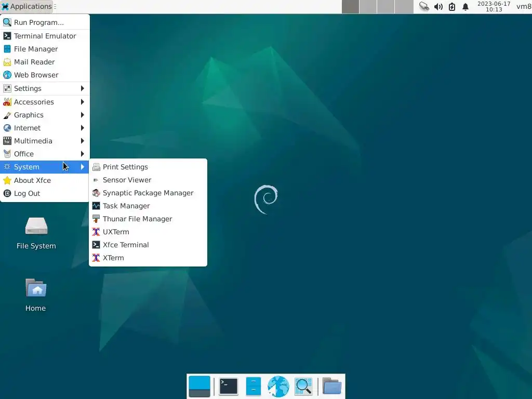Open Xfce Terminal from System submenu
This screenshot has width=532, height=399.
148,245
